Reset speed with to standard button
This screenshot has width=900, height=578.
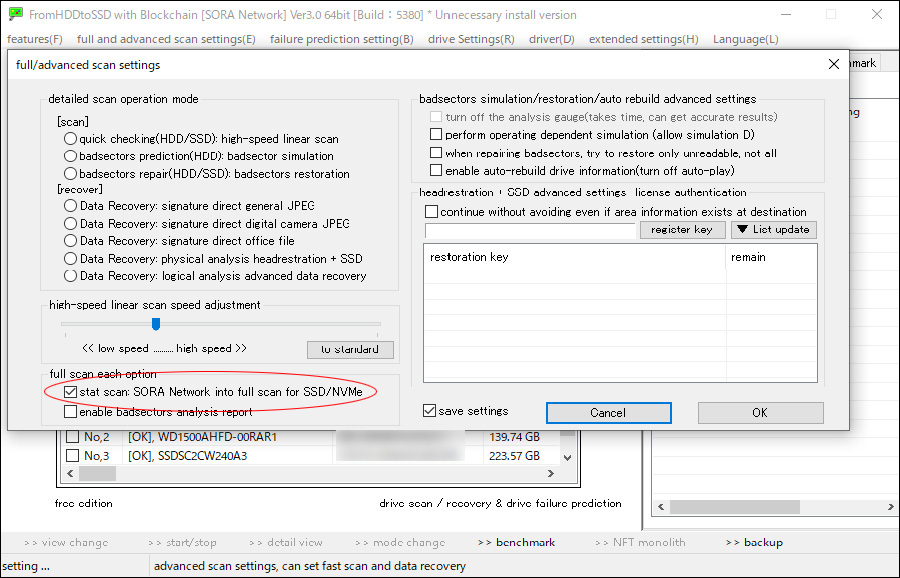349,350
